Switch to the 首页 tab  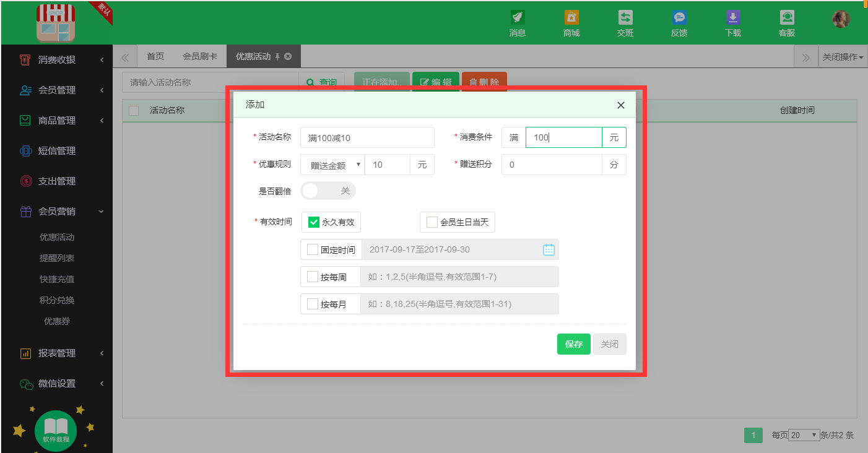click(x=155, y=56)
